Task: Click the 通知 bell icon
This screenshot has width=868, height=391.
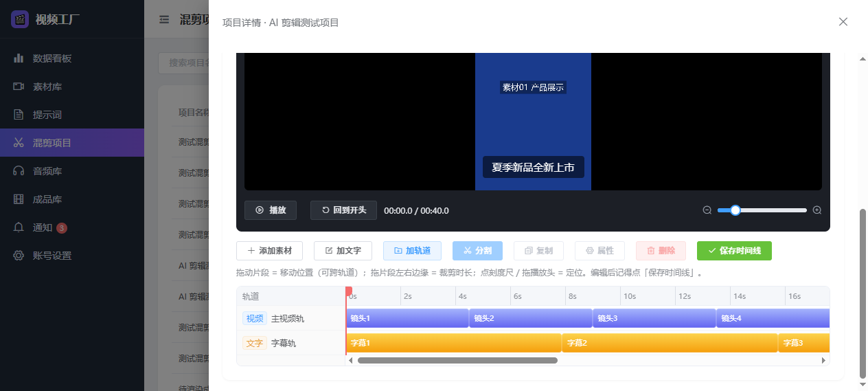Action: [x=19, y=227]
